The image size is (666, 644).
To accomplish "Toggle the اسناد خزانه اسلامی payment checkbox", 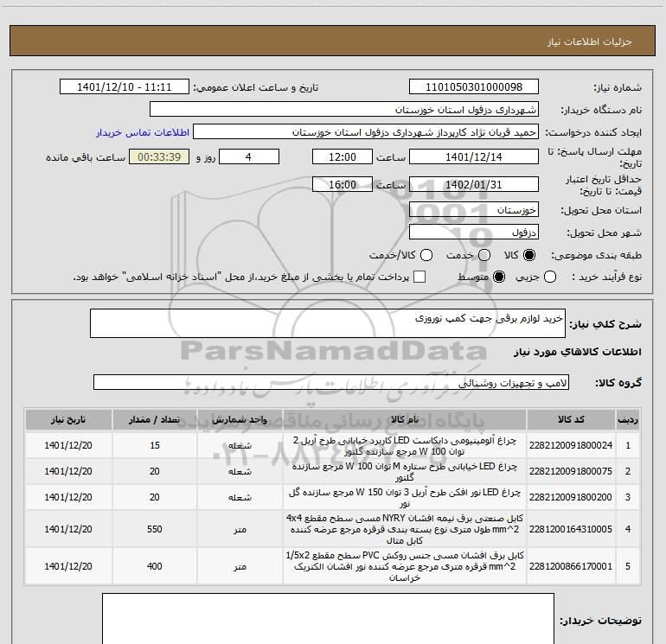I will [419, 277].
